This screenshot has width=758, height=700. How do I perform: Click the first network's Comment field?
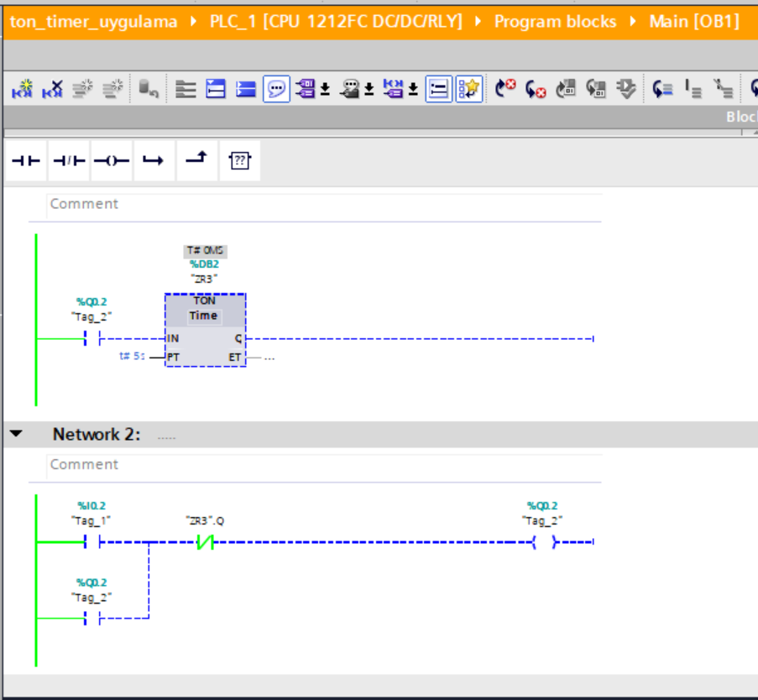pyautogui.click(x=324, y=204)
